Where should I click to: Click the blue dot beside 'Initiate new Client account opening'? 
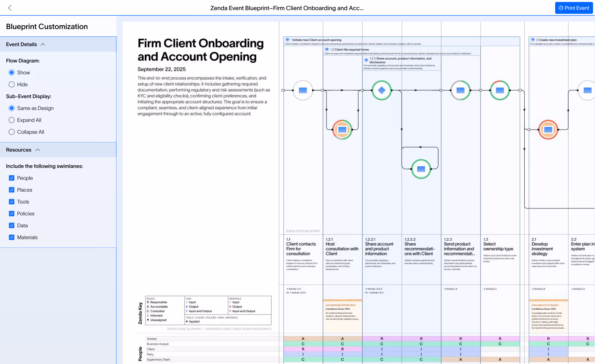[x=287, y=40]
